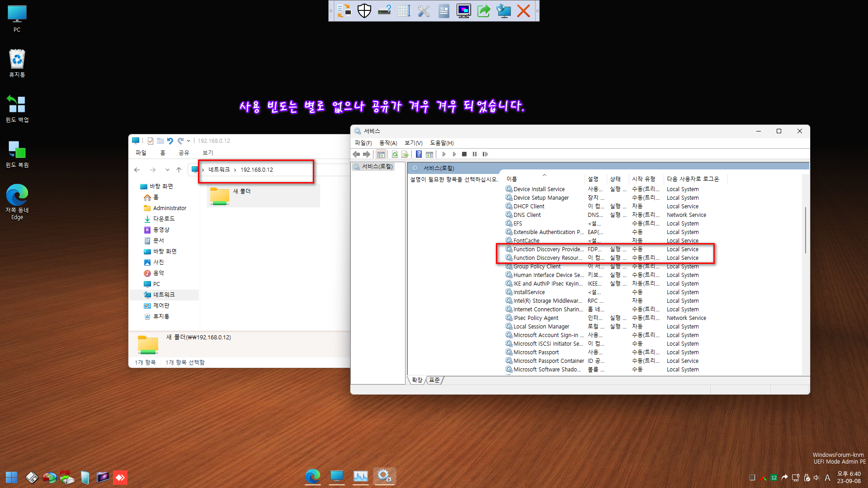Image resolution: width=868 pixels, height=488 pixels.
Task: Select 다운로드 in Explorer navigation pane
Action: pyautogui.click(x=164, y=219)
